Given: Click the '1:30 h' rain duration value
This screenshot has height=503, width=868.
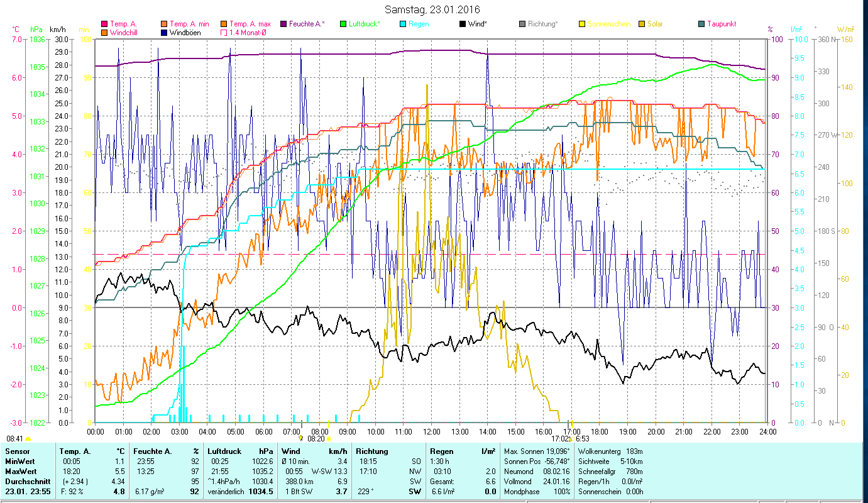Looking at the screenshot, I should click(439, 461).
